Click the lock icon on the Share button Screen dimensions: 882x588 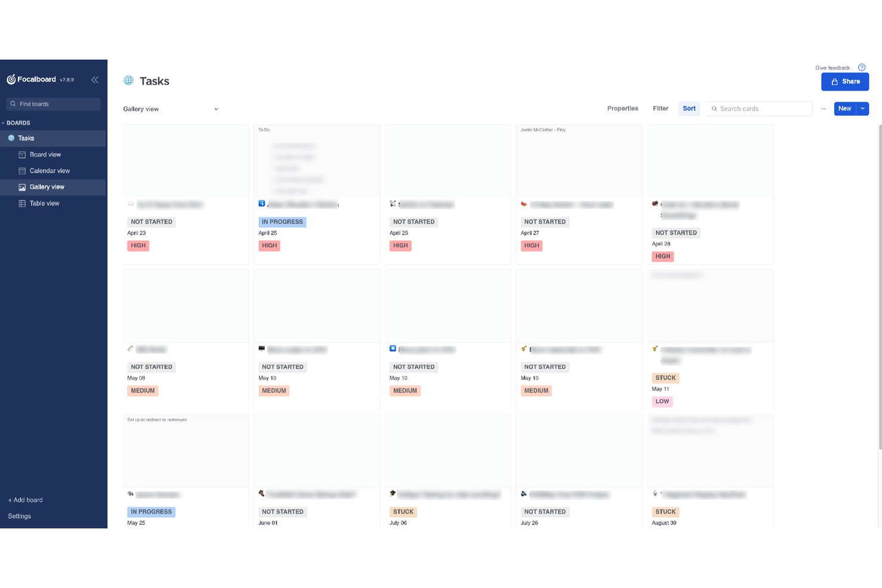click(834, 82)
